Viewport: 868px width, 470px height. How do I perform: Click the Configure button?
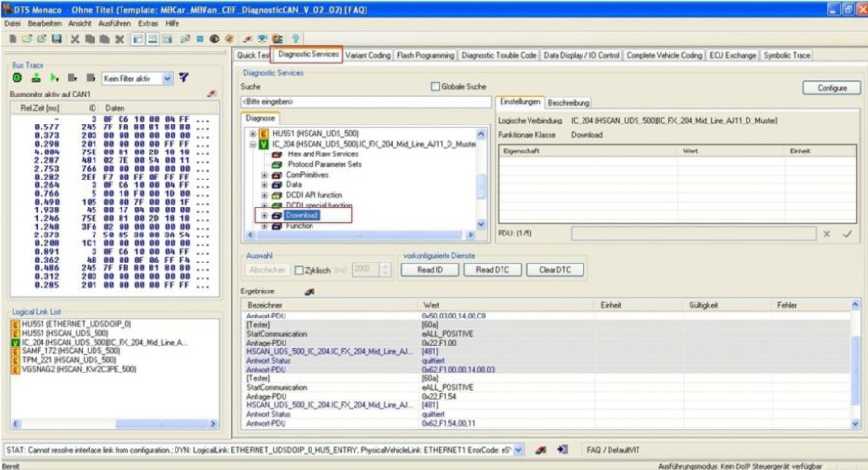click(831, 88)
